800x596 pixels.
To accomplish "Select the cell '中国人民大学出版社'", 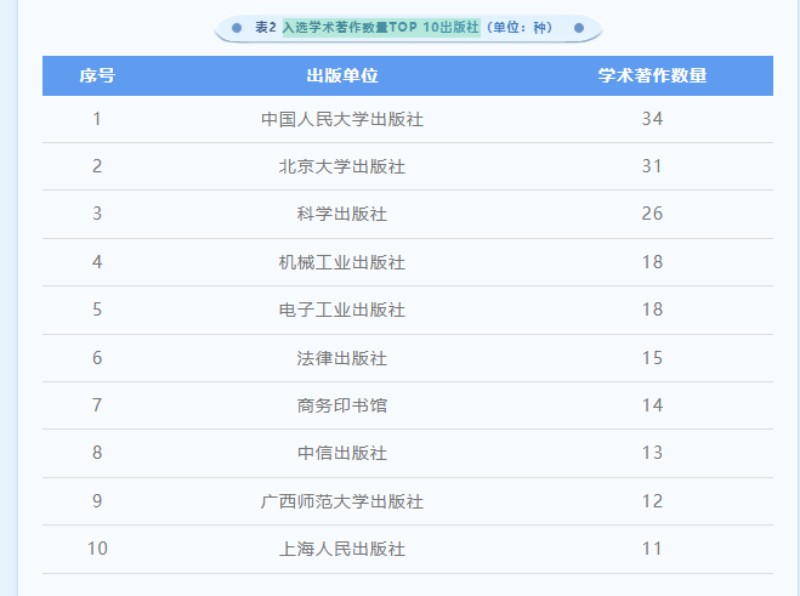I will click(342, 119).
